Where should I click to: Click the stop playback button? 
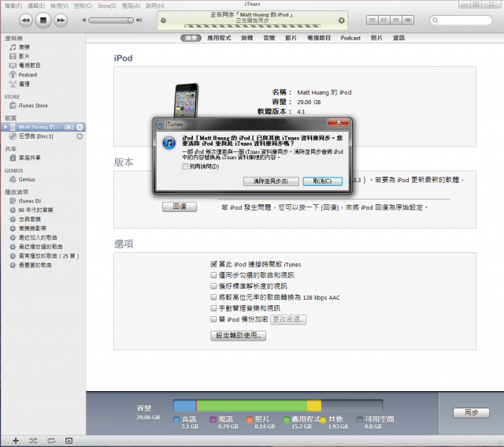coord(43,20)
